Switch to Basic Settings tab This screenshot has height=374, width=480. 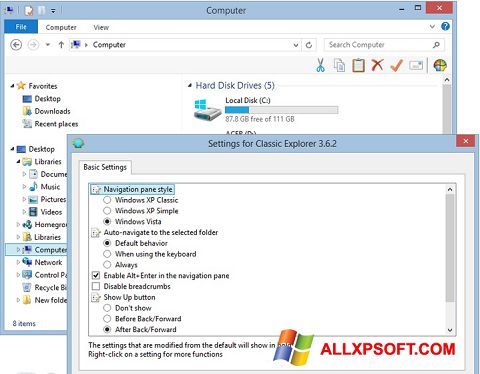105,167
